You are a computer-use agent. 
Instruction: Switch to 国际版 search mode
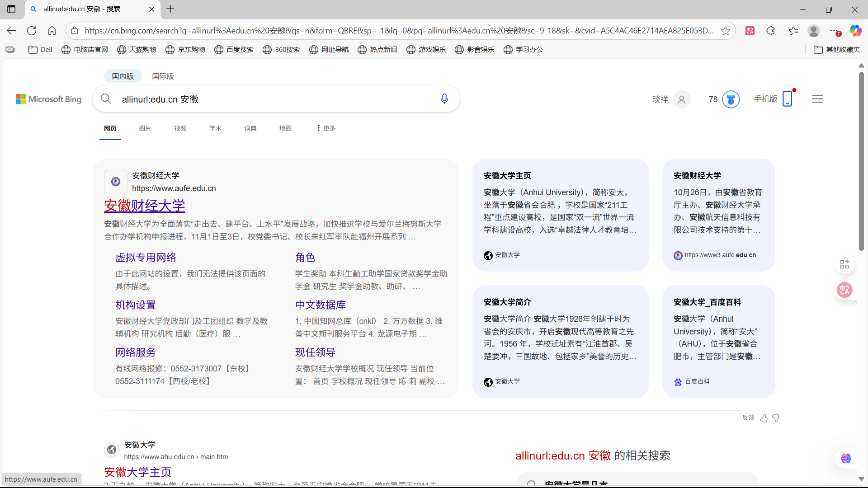coord(163,76)
